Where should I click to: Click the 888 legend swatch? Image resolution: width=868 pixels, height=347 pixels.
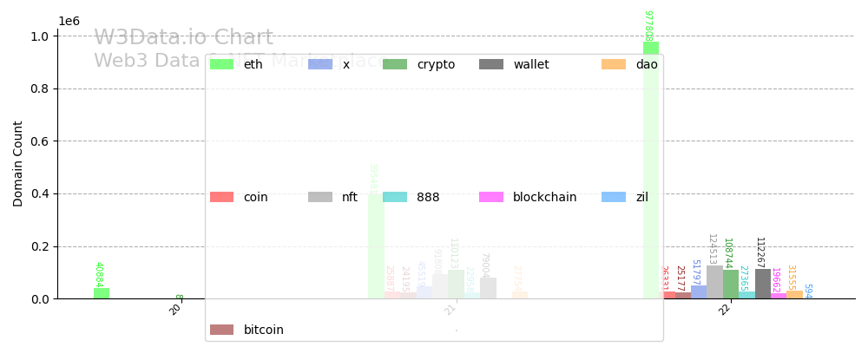tap(395, 197)
